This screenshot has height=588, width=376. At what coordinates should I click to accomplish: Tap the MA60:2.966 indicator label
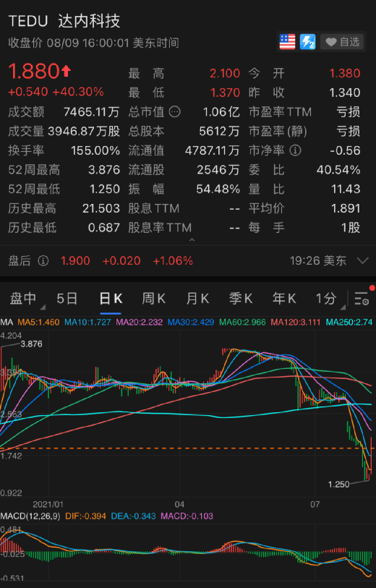coord(242,322)
